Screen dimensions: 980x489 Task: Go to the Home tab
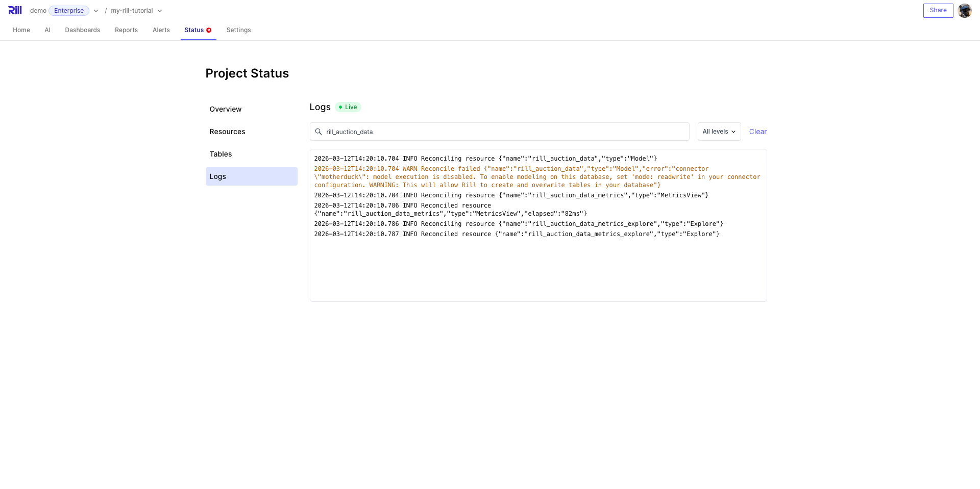tap(21, 30)
